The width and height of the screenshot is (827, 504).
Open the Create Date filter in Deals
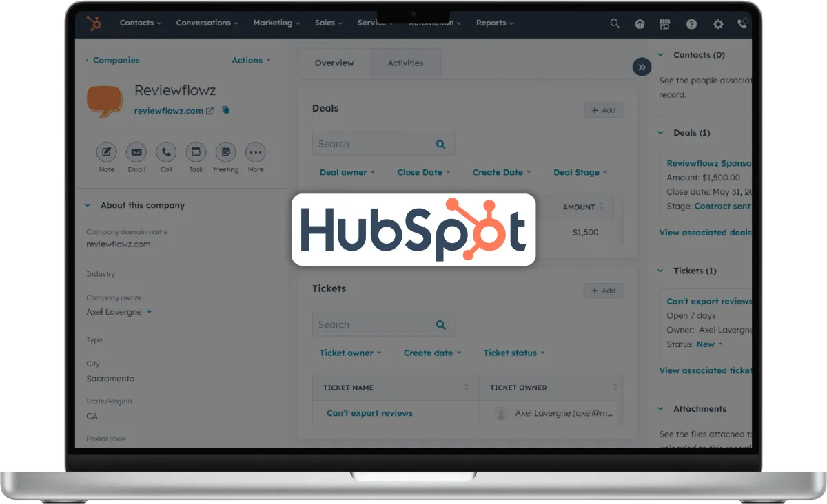point(502,173)
